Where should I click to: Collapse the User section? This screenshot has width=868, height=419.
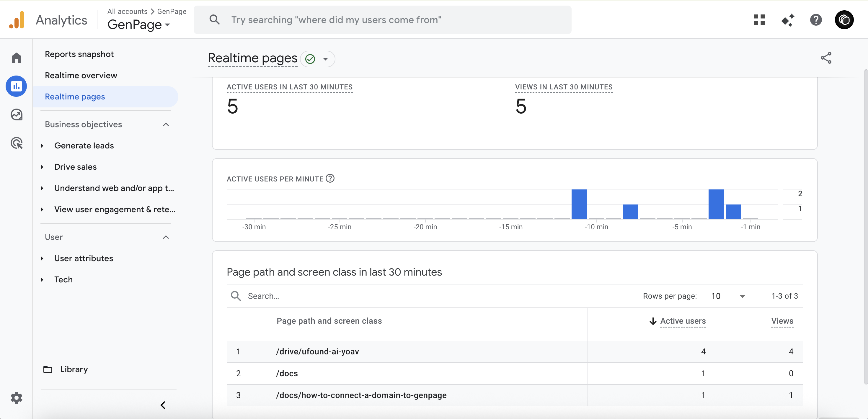tap(165, 237)
